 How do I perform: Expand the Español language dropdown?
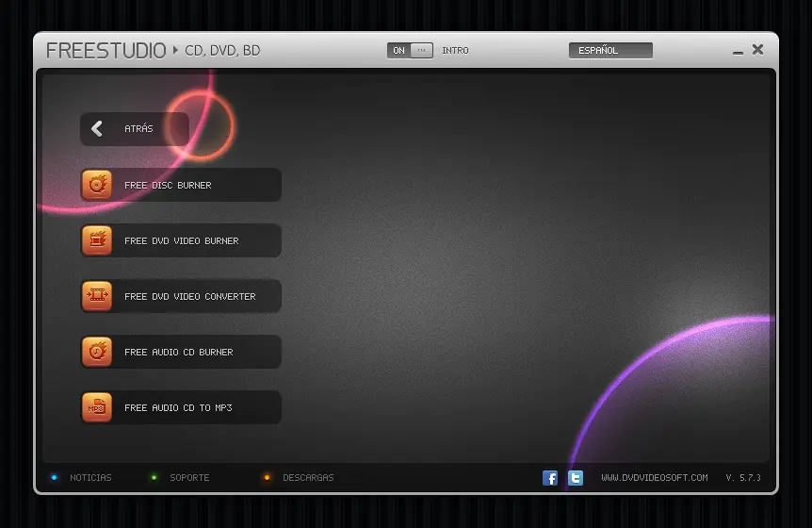610,50
